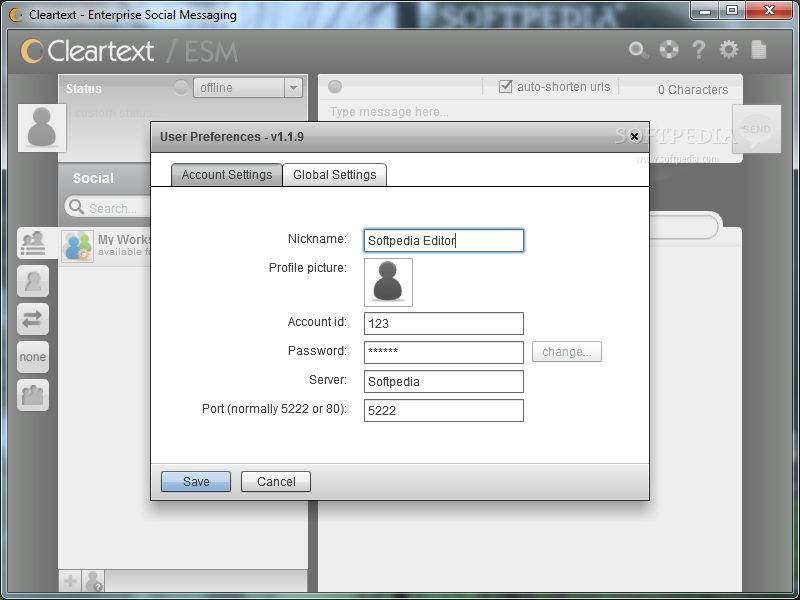Click the lifebuoy support icon in header
This screenshot has height=600, width=800.
pyautogui.click(x=669, y=49)
